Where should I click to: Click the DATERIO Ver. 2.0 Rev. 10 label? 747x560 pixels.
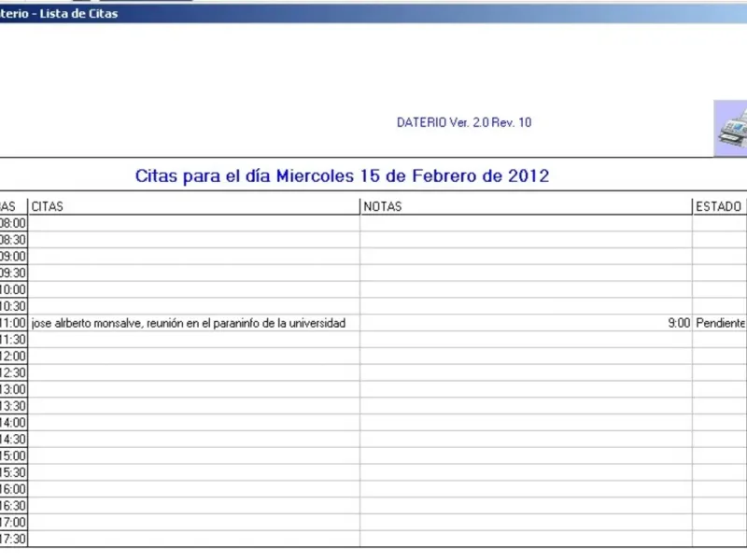coord(464,122)
